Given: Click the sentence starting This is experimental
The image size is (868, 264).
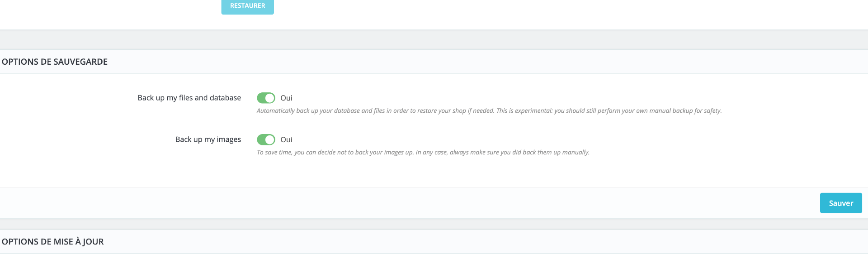Looking at the screenshot, I should (609, 111).
